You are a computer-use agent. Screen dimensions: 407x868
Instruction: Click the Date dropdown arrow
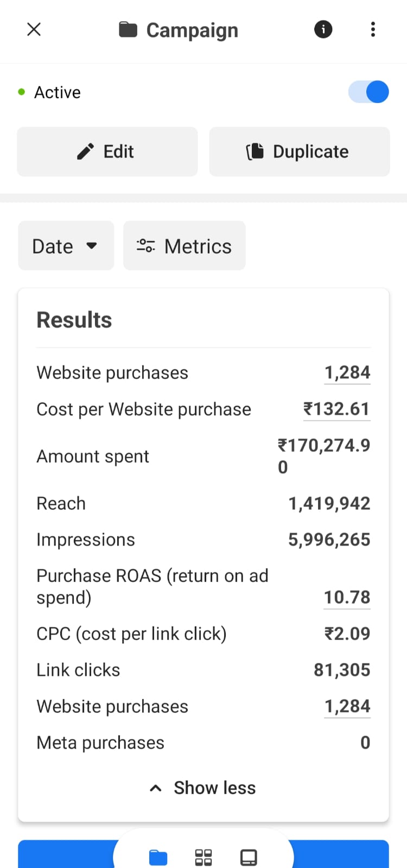pyautogui.click(x=92, y=245)
